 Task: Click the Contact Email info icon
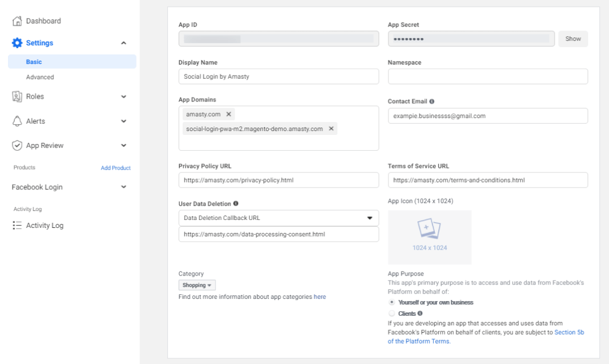coord(432,101)
